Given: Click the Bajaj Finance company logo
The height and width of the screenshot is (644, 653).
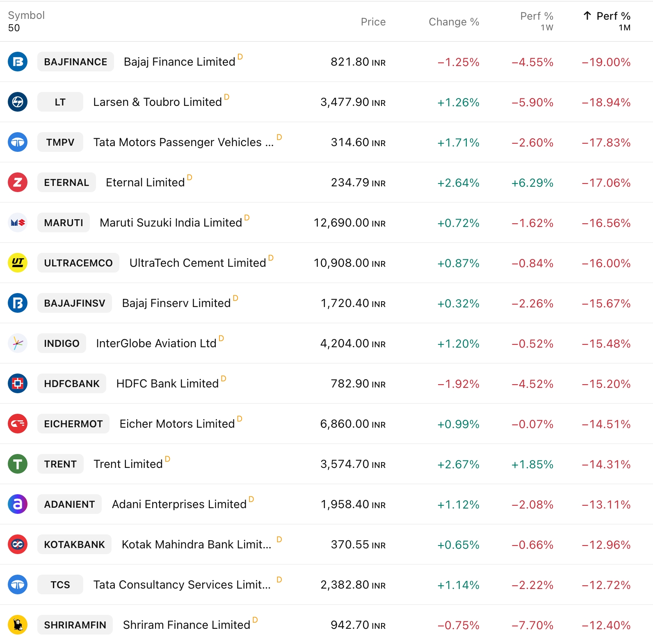Looking at the screenshot, I should (x=18, y=62).
